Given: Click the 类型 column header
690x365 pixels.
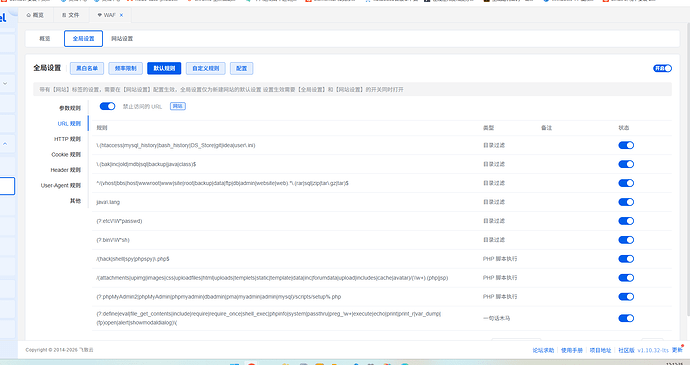Looking at the screenshot, I should [x=488, y=128].
